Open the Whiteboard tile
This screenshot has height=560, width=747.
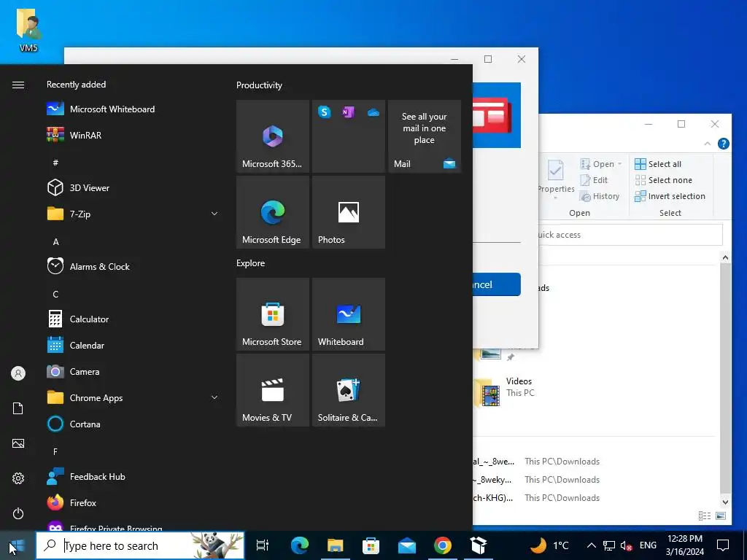point(348,314)
